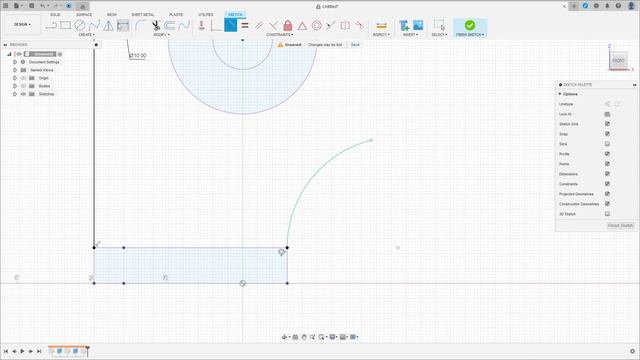Toggle the Profile checkbox
This screenshot has height=360, width=640.
coord(607,154)
